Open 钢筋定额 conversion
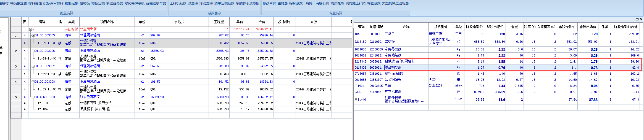Viewport: 644px width, 140px height. coord(72,3)
